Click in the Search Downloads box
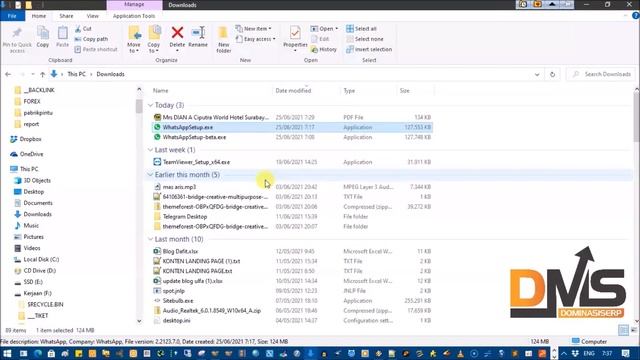The width and height of the screenshot is (640, 360). pyautogui.click(x=602, y=74)
